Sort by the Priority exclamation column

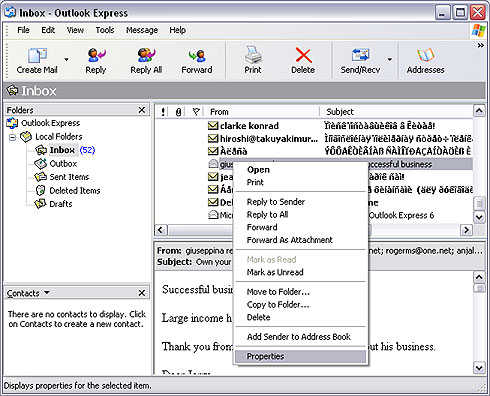[x=163, y=112]
